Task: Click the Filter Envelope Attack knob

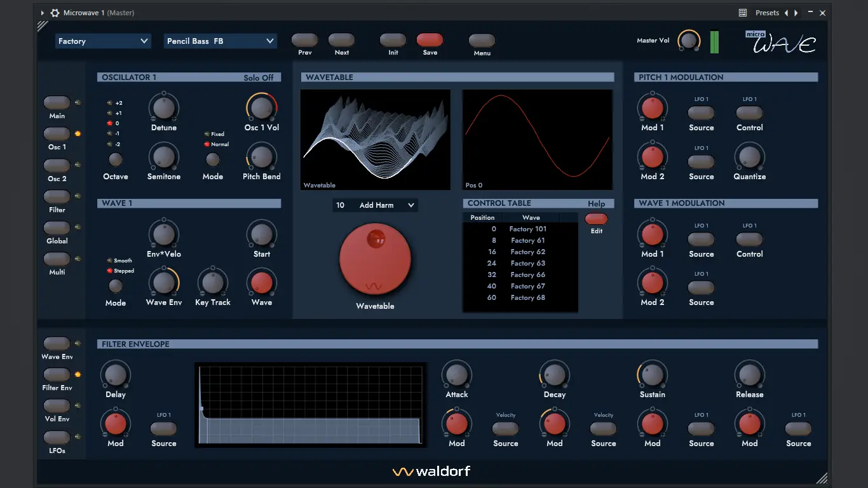Action: pos(457,374)
